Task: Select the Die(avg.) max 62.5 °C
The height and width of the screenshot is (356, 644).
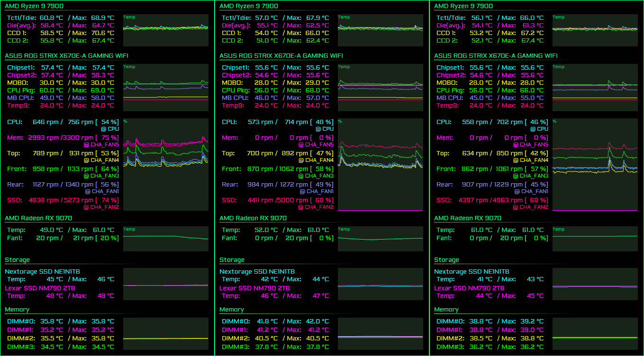Action: (x=317, y=26)
